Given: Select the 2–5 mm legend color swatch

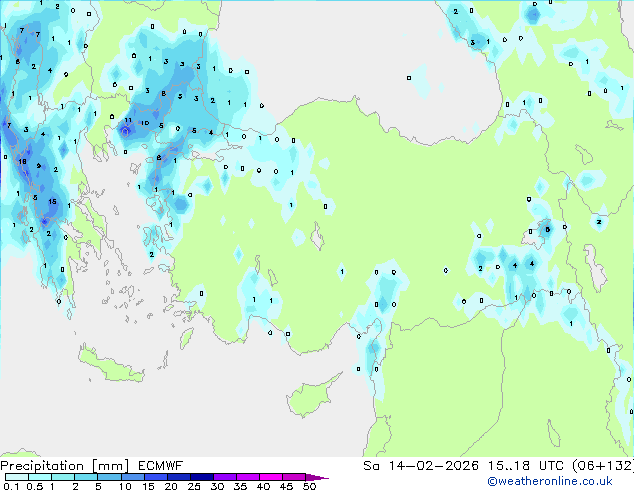Looking at the screenshot, I should point(86,477).
